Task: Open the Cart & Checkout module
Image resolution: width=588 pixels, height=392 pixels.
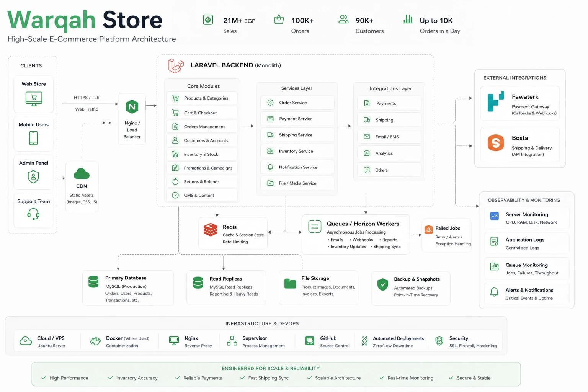Action: (x=202, y=113)
